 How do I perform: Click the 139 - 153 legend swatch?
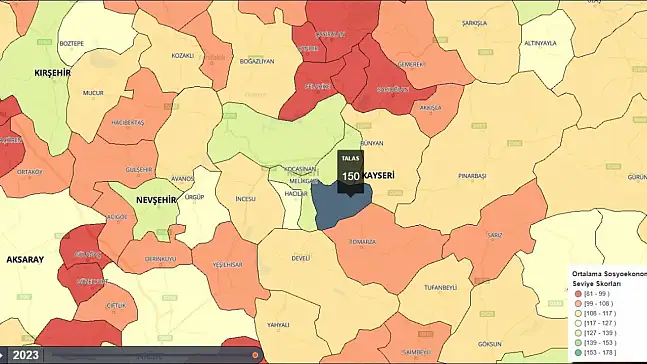(x=578, y=343)
